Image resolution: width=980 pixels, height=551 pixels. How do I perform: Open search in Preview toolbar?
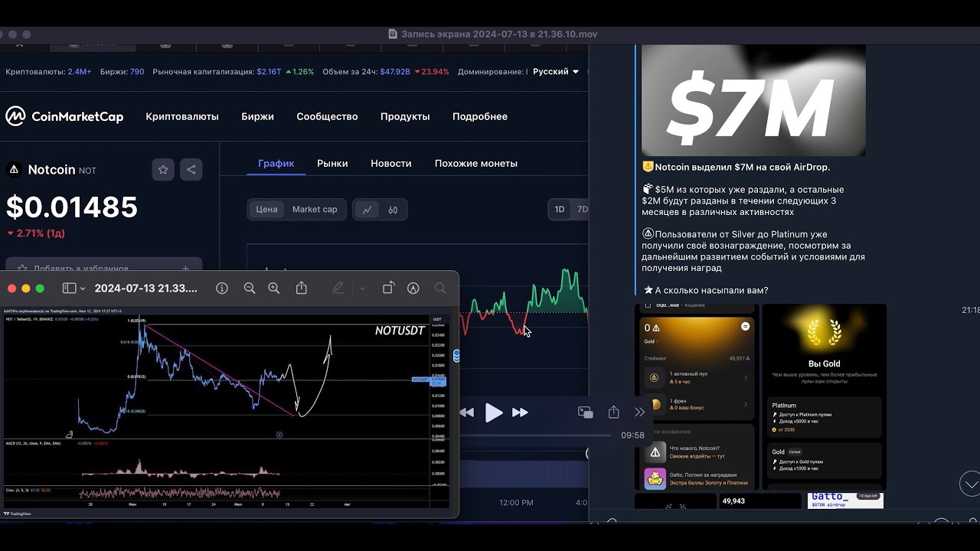440,289
